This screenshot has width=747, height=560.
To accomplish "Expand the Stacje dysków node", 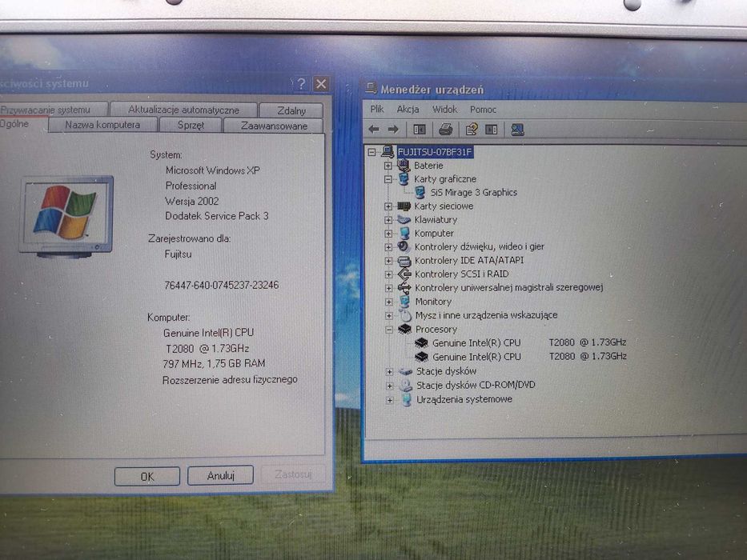I will coord(390,372).
